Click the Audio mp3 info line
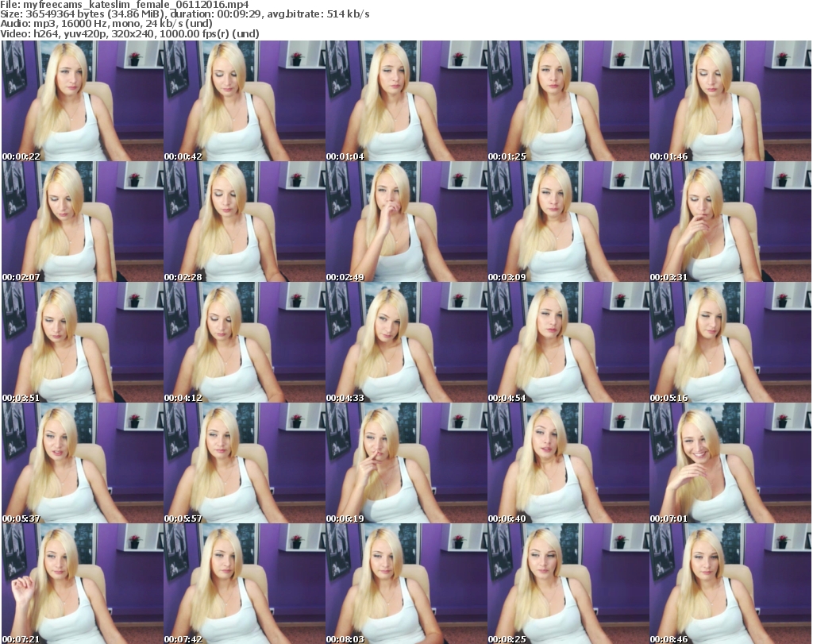Image resolution: width=813 pixels, height=644 pixels. click(x=118, y=25)
